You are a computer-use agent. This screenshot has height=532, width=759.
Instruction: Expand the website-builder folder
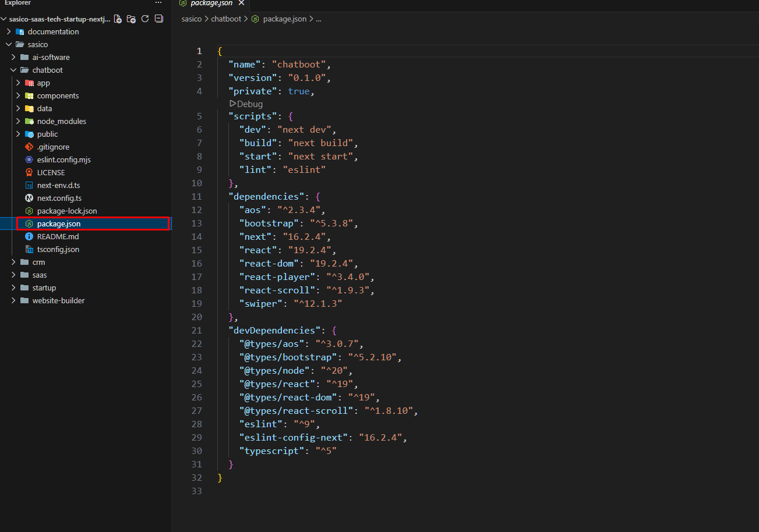pos(13,300)
